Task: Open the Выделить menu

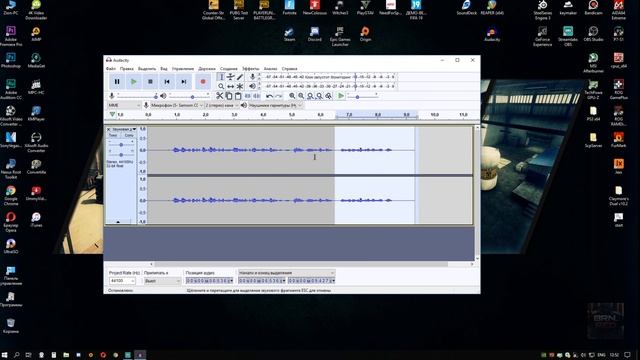Action: [147, 69]
